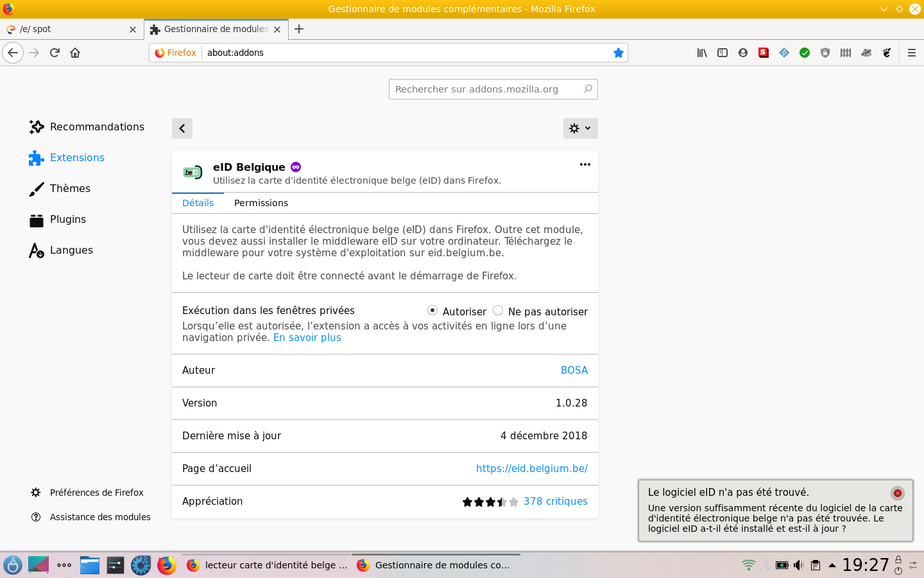Screen dimensions: 924x578
Task: Reload the current page
Action: (55, 53)
